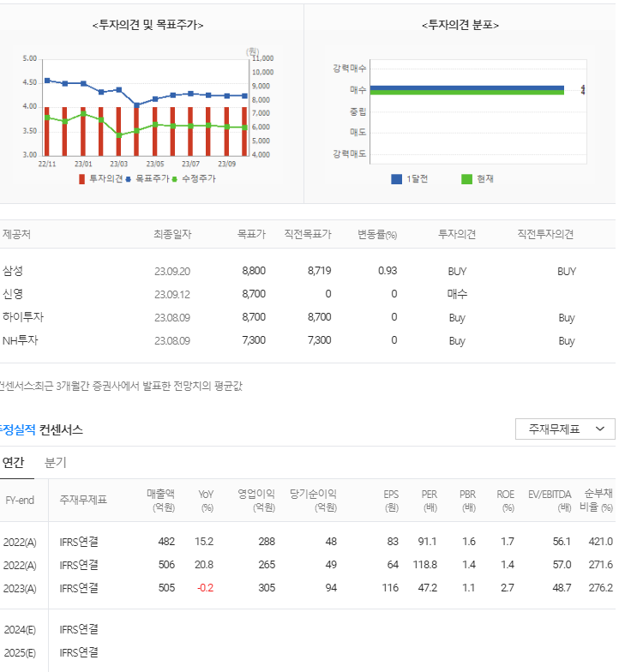
Task: Click the blue 목표주가 legend marker
Action: tap(128, 180)
